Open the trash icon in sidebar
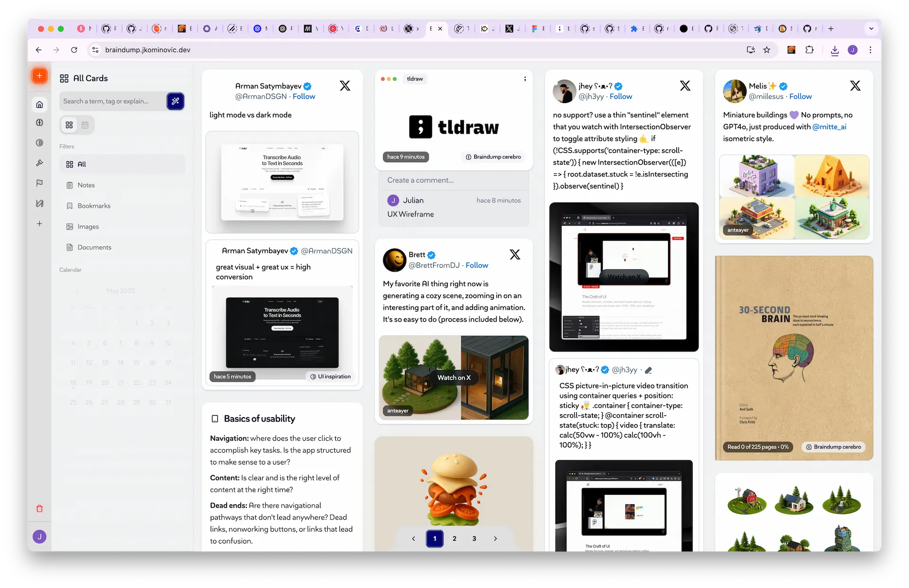 point(40,509)
